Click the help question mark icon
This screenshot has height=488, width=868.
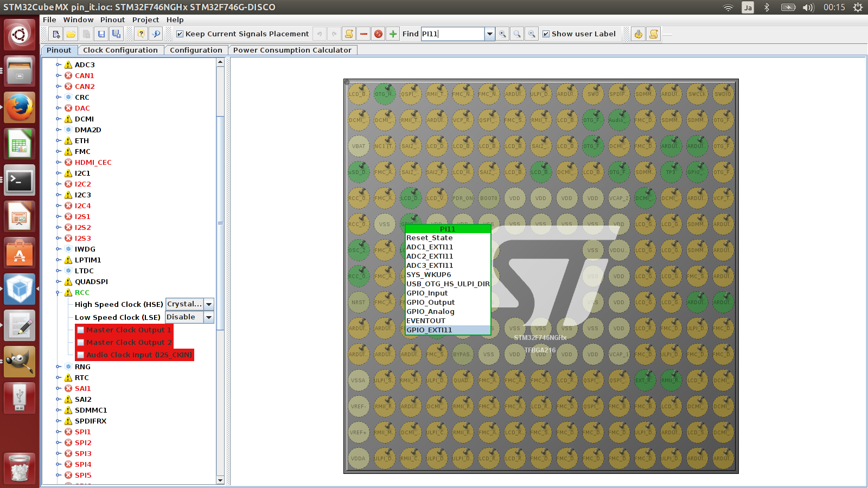coord(141,34)
